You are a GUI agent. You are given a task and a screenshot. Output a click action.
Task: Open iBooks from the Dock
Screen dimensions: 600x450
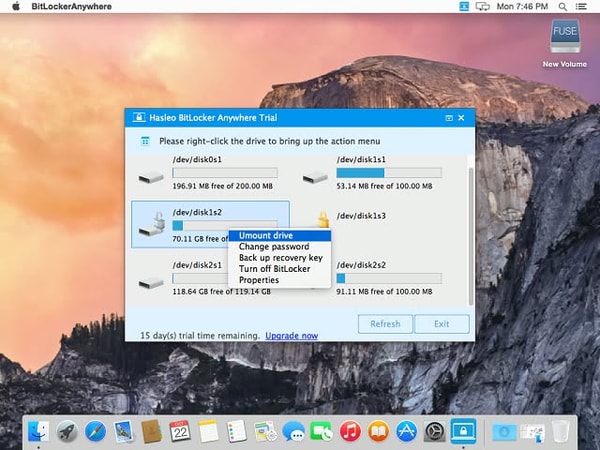[x=378, y=432]
